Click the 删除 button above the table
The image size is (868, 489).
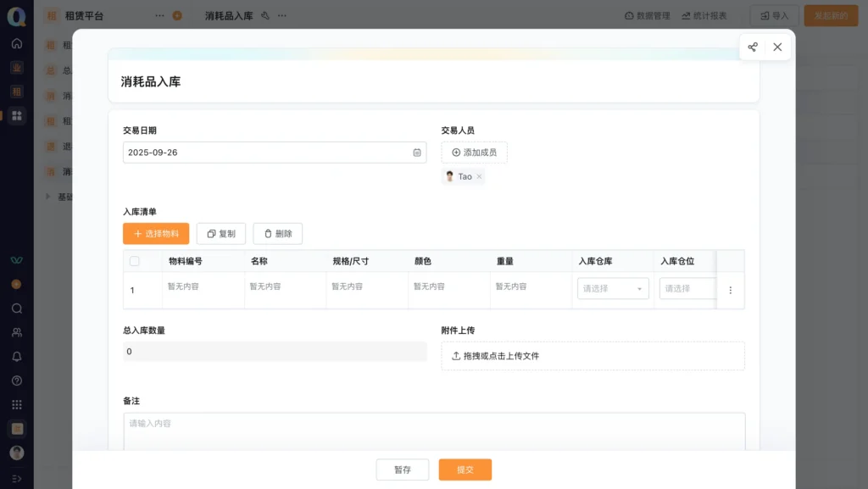[x=277, y=234]
